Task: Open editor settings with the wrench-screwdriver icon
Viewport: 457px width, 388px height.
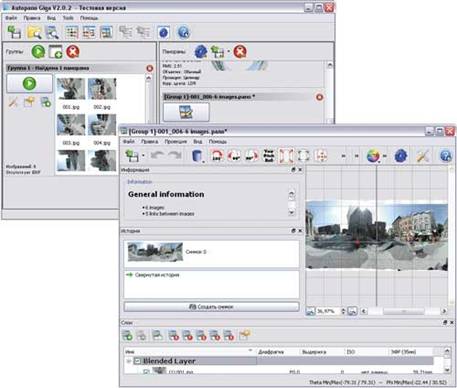Action: coord(423,156)
